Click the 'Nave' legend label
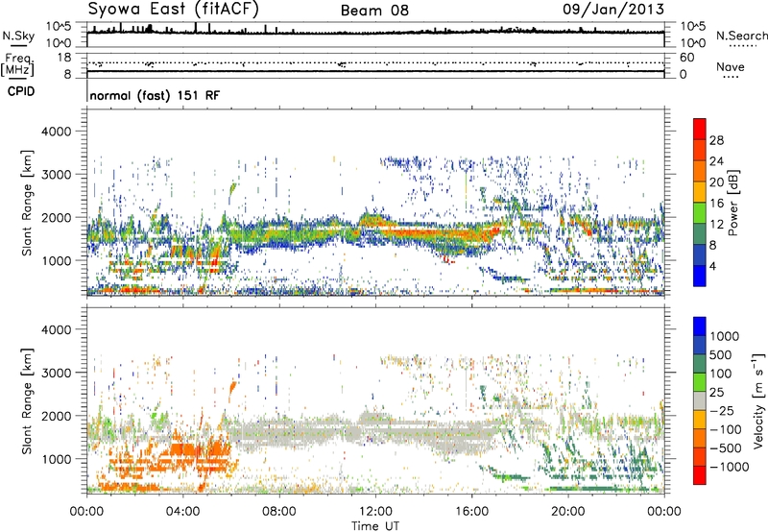The height and width of the screenshot is (532, 768). pyautogui.click(x=731, y=67)
